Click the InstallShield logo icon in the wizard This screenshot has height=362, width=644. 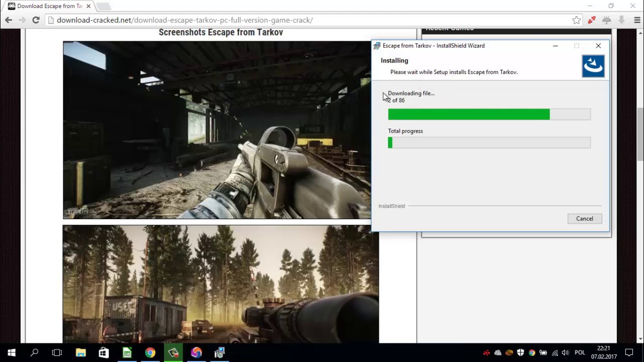click(593, 66)
